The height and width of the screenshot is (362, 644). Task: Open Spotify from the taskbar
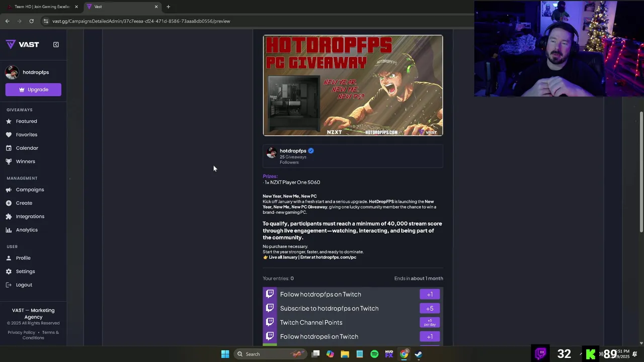click(374, 354)
